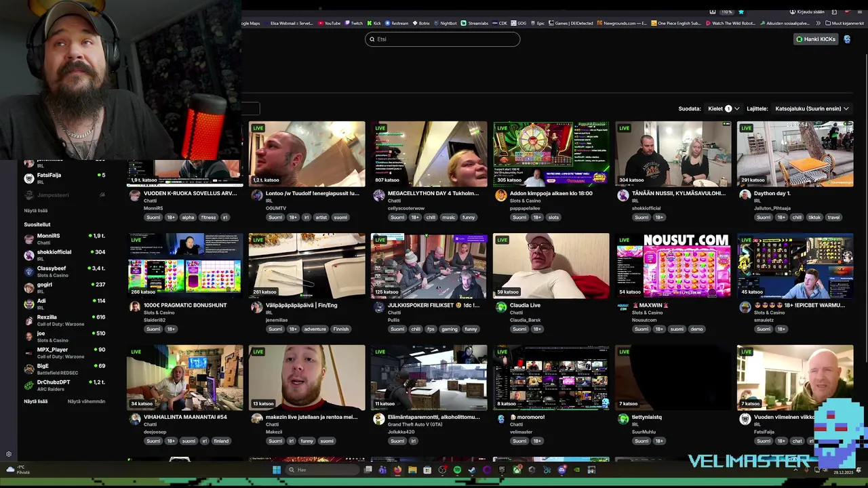This screenshot has height=488, width=868.
Task: Open the sidebar settings gear icon
Action: point(9,454)
